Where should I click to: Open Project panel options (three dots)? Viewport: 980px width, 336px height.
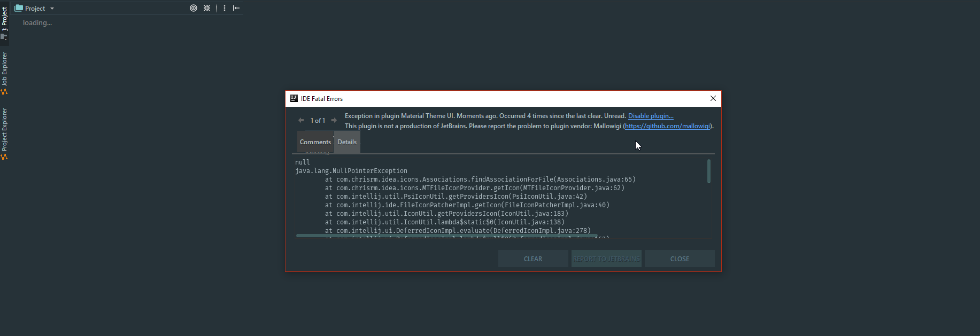(x=225, y=8)
